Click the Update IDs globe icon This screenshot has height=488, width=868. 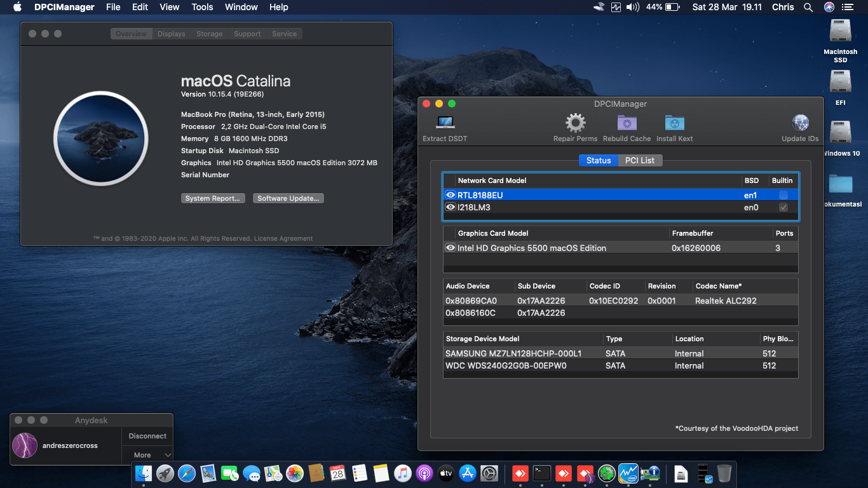point(800,123)
